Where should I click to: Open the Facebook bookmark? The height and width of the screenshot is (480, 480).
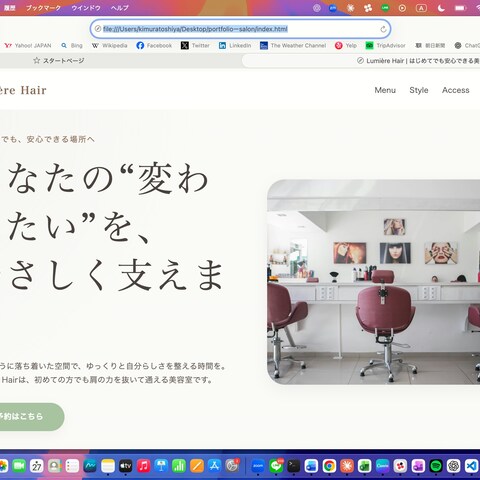154,45
